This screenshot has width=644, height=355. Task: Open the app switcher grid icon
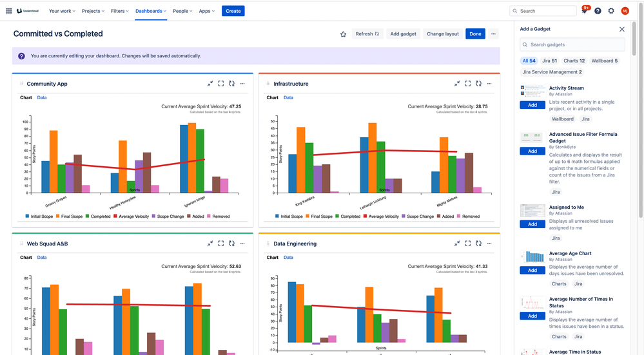[8, 11]
